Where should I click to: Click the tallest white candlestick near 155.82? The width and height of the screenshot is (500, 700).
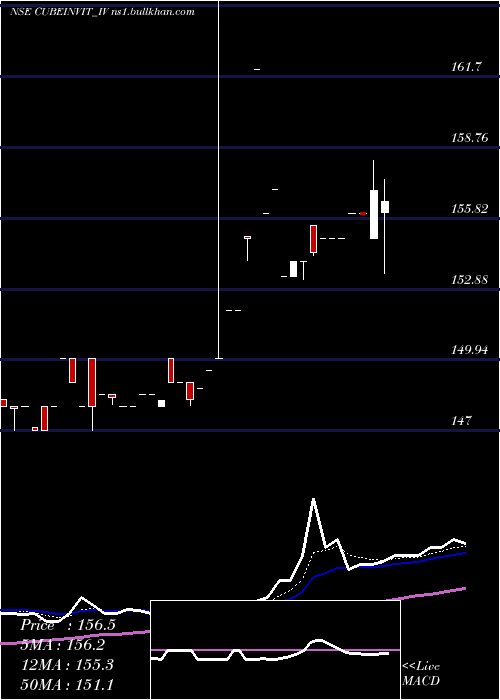pos(374,214)
